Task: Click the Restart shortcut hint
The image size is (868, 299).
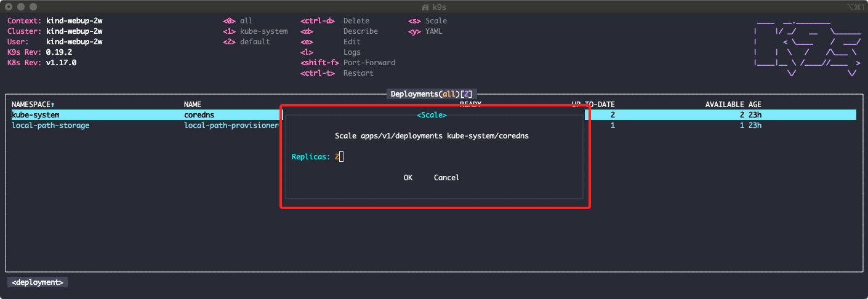Action: [358, 73]
